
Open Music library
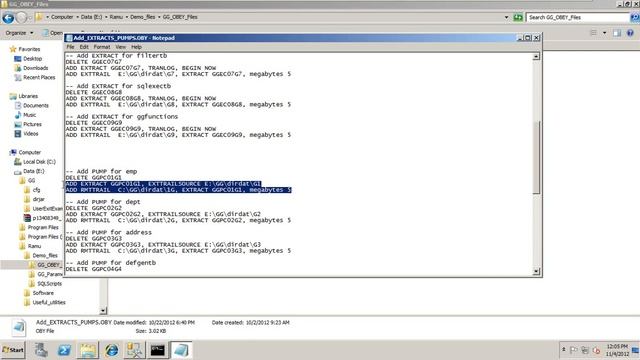tap(29, 115)
